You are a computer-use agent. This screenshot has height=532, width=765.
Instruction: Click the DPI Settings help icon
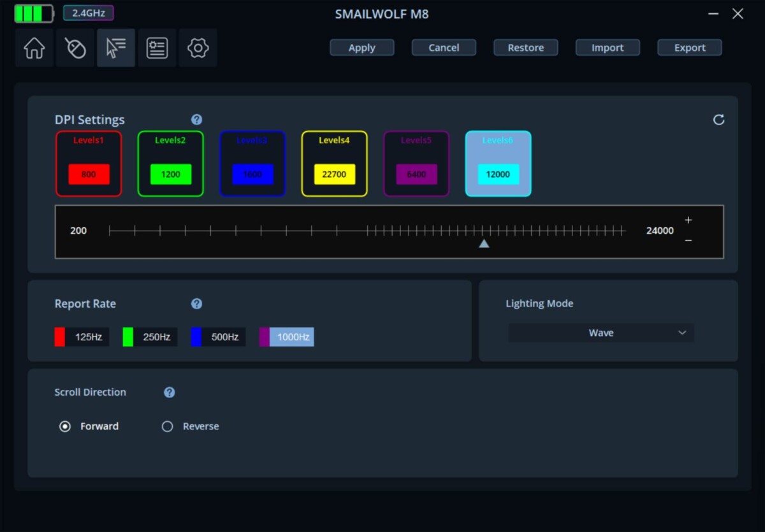click(197, 120)
